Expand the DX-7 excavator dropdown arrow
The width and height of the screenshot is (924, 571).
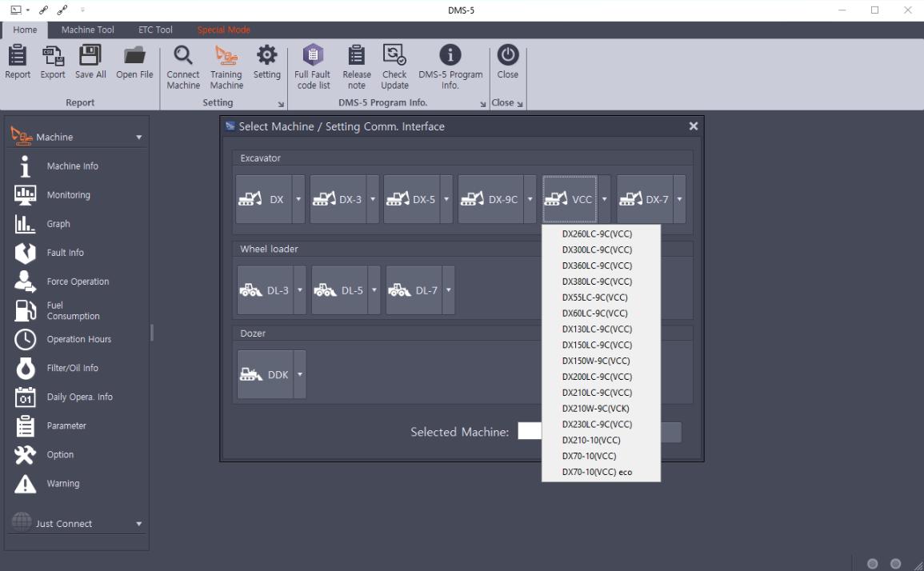point(679,199)
